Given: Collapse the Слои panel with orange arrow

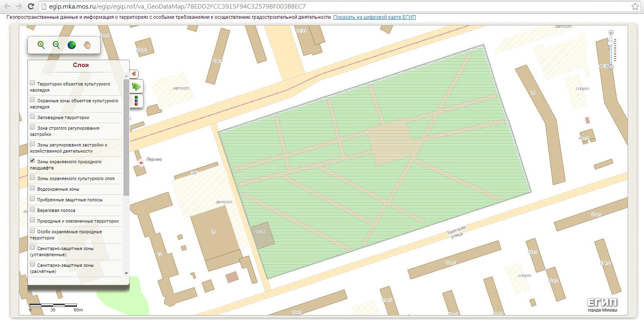Looking at the screenshot, I should click(133, 74).
